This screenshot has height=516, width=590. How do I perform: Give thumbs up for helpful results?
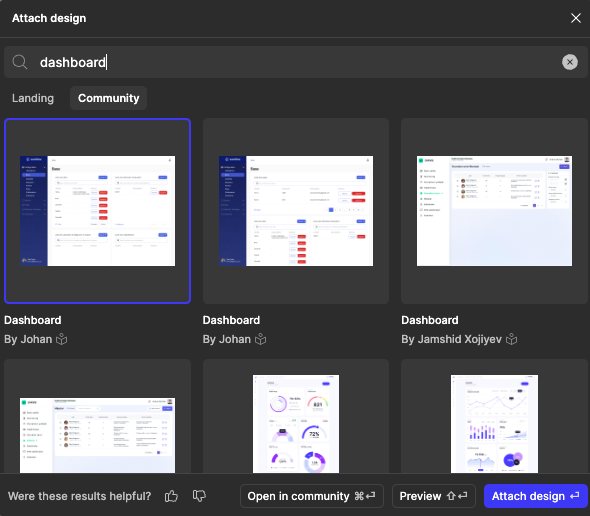(171, 496)
